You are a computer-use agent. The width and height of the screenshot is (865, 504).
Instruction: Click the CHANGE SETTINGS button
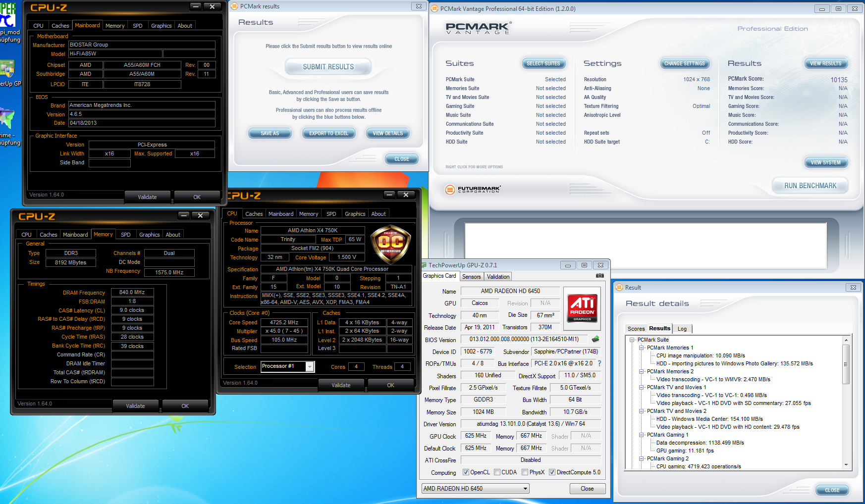point(684,63)
